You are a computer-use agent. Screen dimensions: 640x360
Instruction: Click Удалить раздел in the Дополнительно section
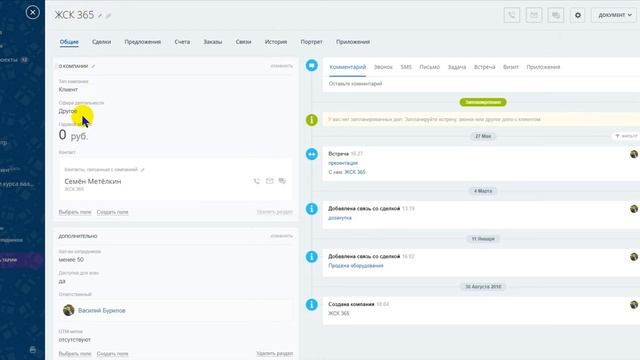[x=275, y=353]
